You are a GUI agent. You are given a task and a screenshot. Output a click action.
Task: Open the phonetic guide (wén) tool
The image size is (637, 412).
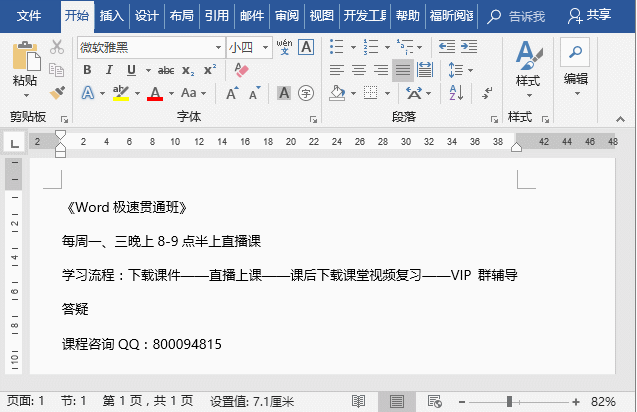click(x=284, y=47)
